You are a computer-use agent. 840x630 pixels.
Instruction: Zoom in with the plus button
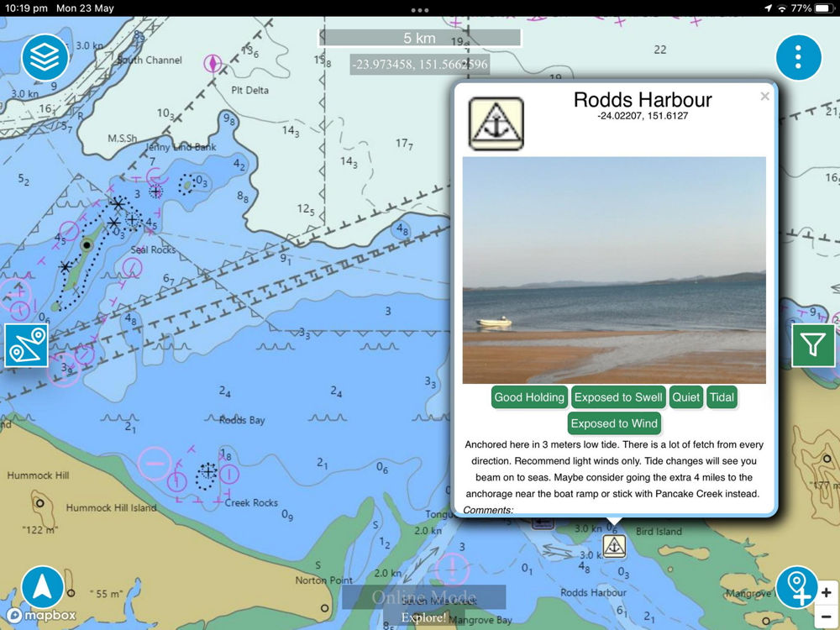coord(826,592)
